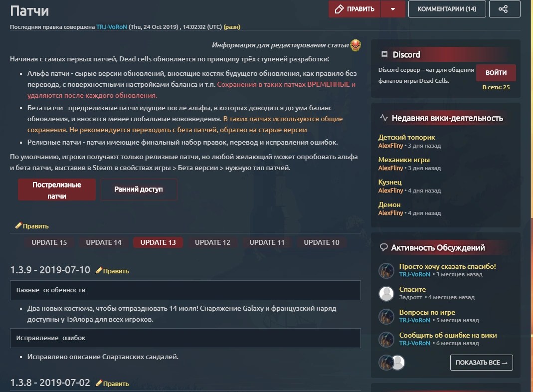Open TRJ-VoRoN avatar for Просто хочу сказать спасибо

tap(386, 270)
